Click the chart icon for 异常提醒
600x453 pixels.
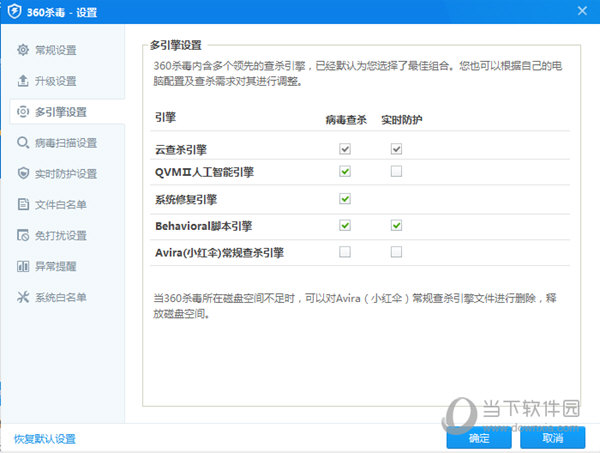tap(23, 266)
